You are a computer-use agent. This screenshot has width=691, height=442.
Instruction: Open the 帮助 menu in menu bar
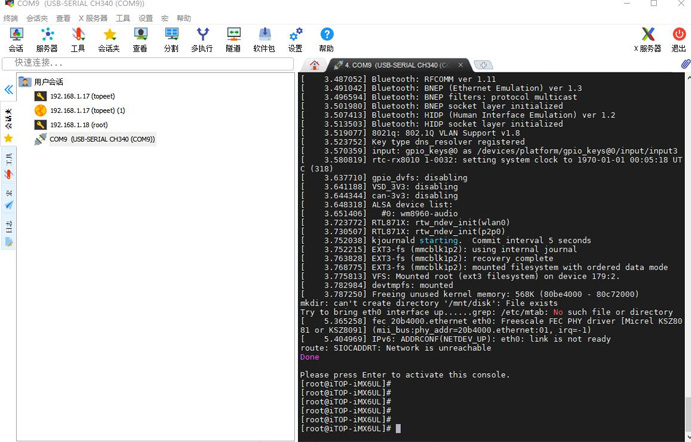(x=184, y=18)
